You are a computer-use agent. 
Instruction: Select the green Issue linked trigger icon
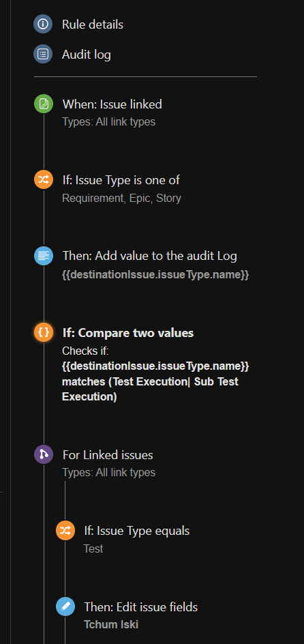(44, 104)
